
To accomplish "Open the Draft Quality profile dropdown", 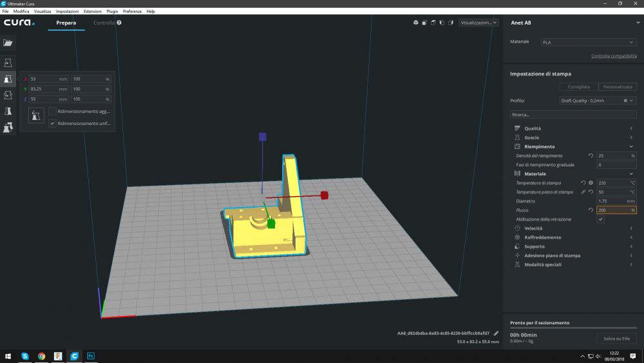I will pos(597,101).
